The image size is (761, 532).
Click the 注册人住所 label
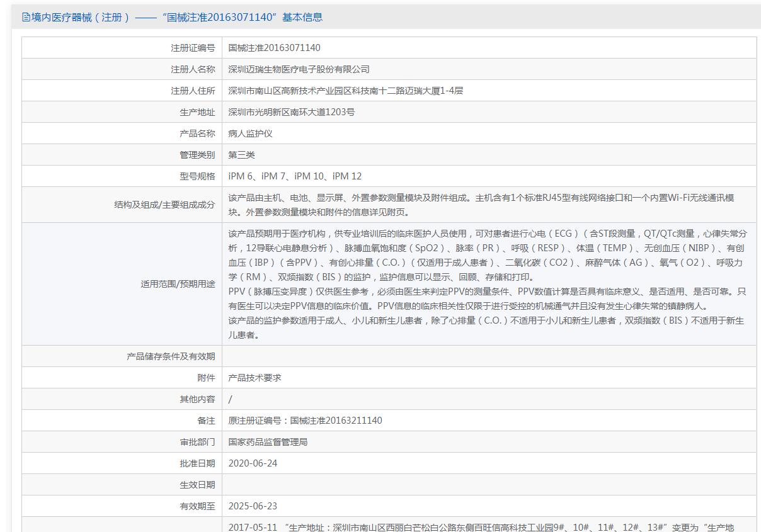[193, 91]
